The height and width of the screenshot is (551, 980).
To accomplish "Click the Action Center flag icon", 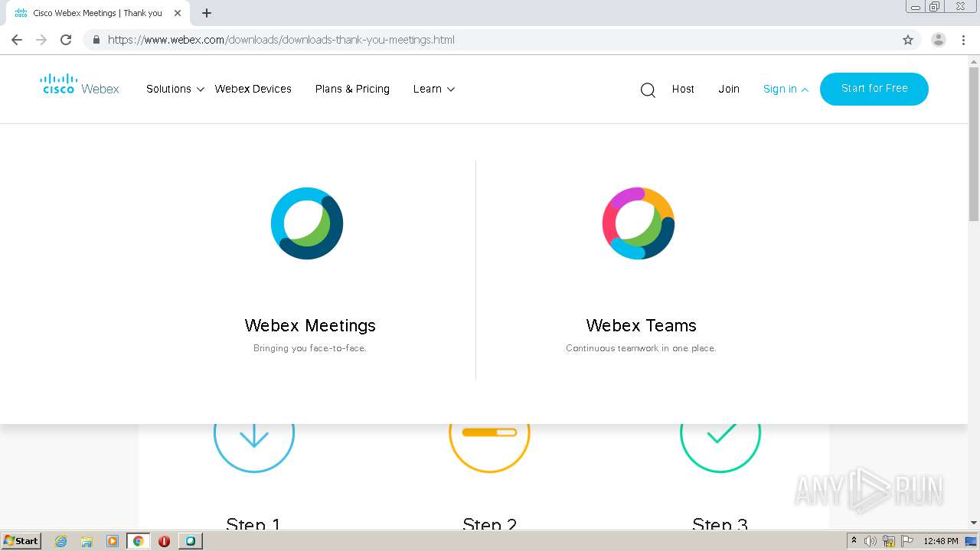I will tap(907, 541).
